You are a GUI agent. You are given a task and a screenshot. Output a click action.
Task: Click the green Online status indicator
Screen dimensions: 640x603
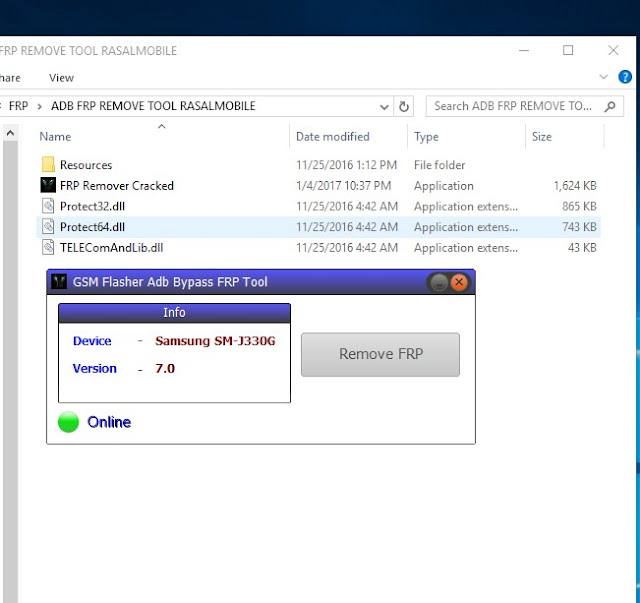[69, 422]
